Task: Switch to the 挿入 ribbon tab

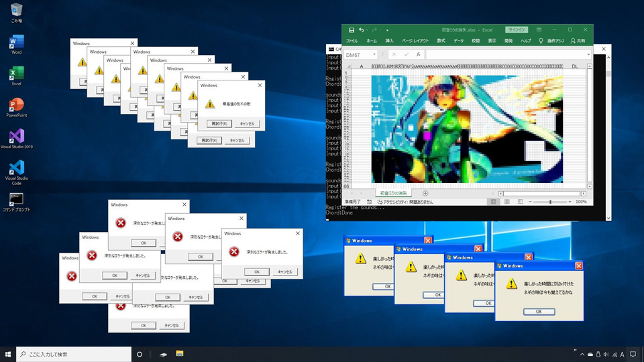Action: tap(389, 41)
